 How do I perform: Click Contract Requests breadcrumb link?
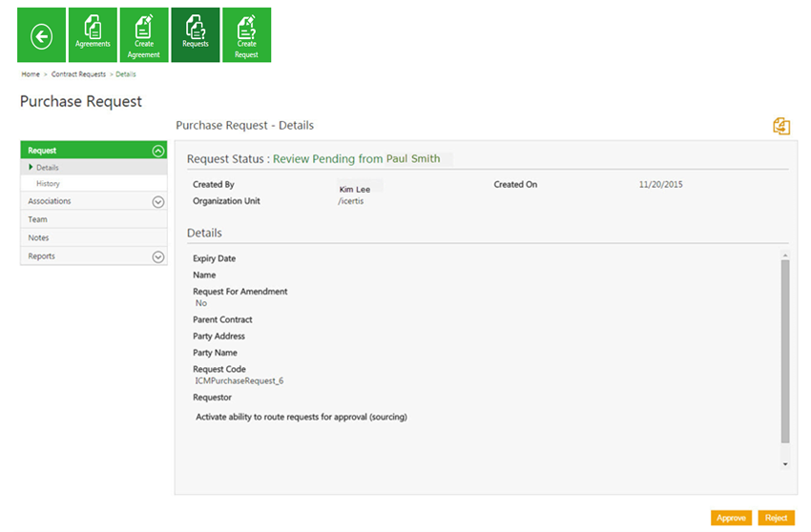(x=78, y=74)
